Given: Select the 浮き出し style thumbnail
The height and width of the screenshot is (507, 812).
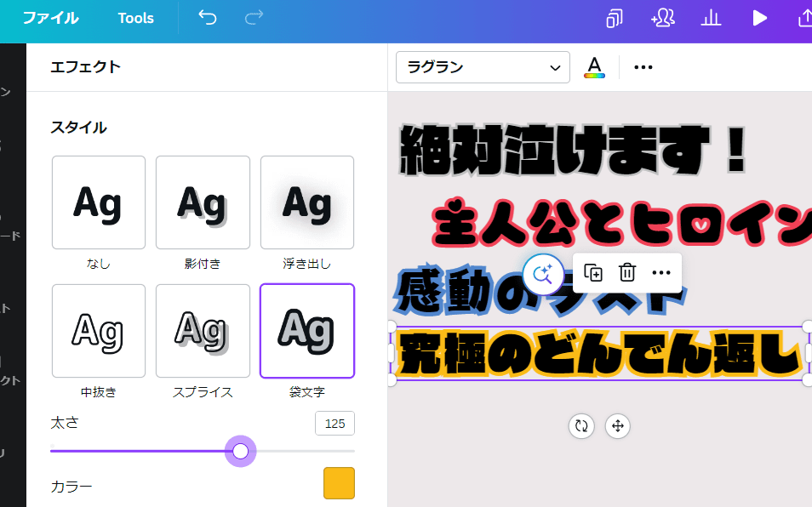Looking at the screenshot, I should [307, 202].
